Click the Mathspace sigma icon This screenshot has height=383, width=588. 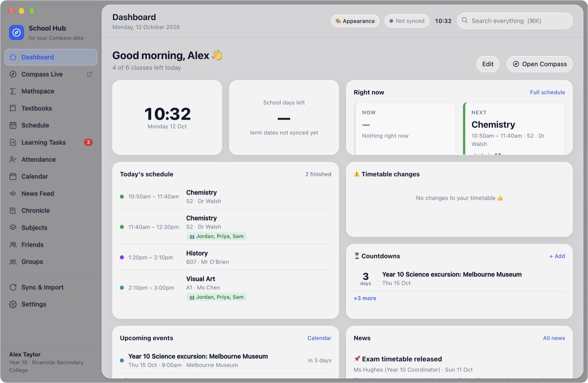(x=13, y=91)
